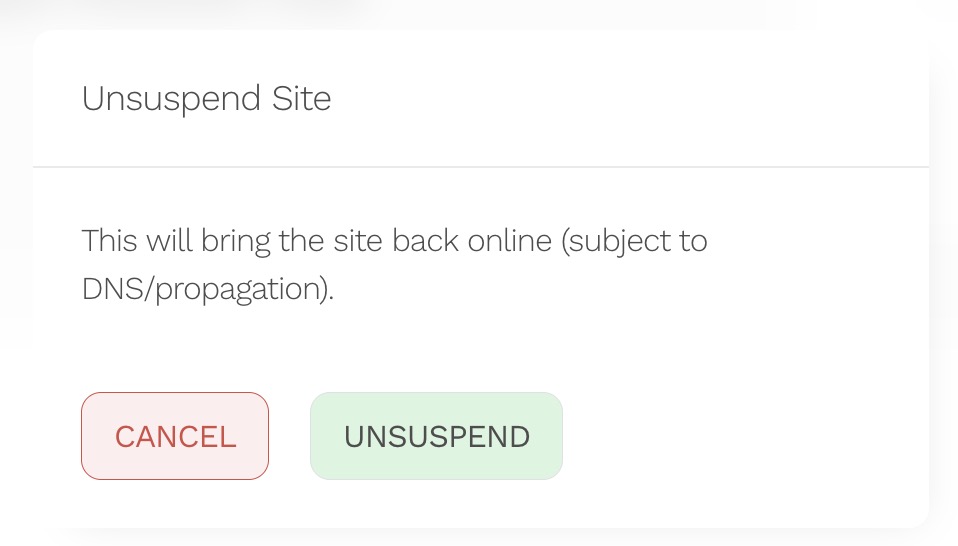
Task: Confirm bringing the site back online
Action: coord(436,436)
